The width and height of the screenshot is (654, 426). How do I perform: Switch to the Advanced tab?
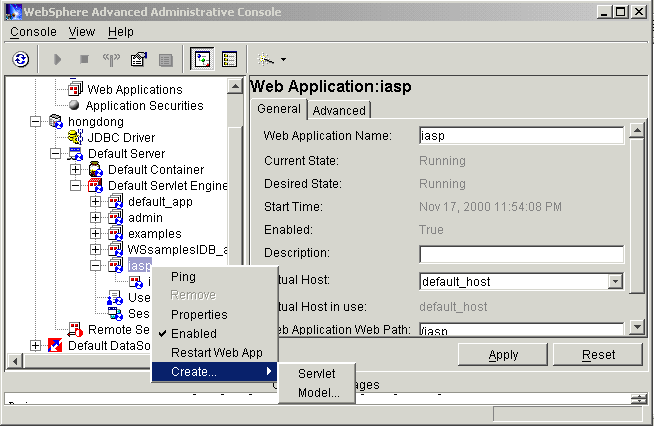pos(339,110)
